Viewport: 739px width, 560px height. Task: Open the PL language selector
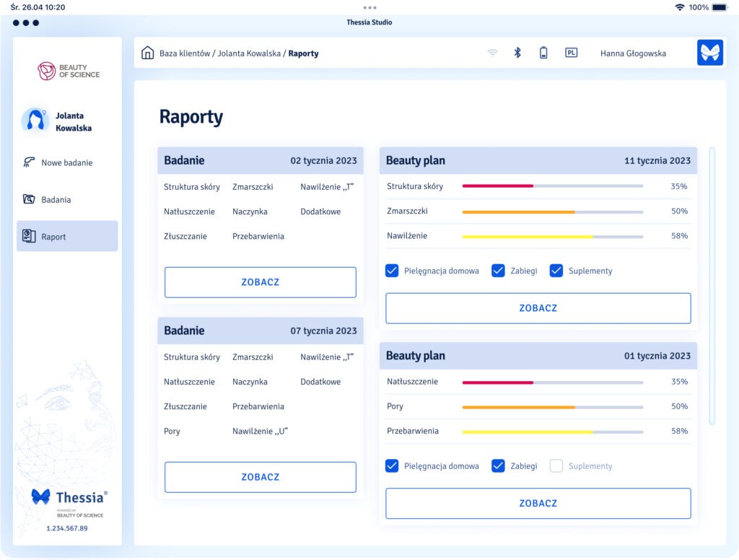point(571,53)
